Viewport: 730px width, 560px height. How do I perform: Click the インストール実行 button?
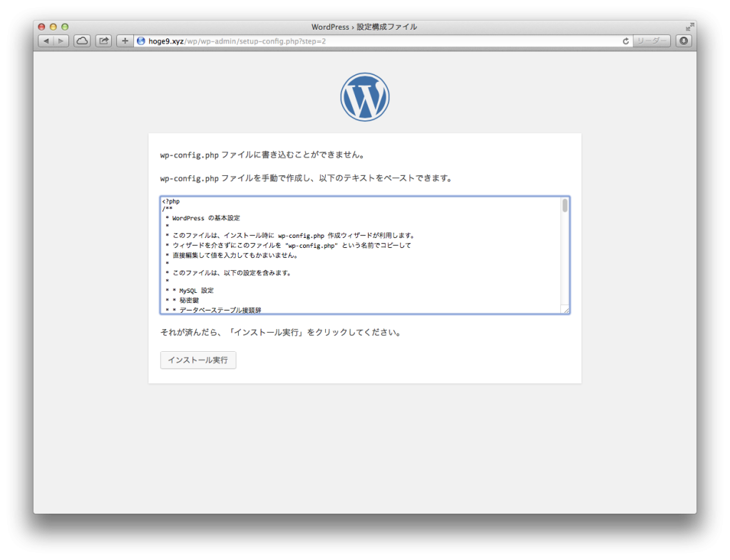pyautogui.click(x=198, y=360)
